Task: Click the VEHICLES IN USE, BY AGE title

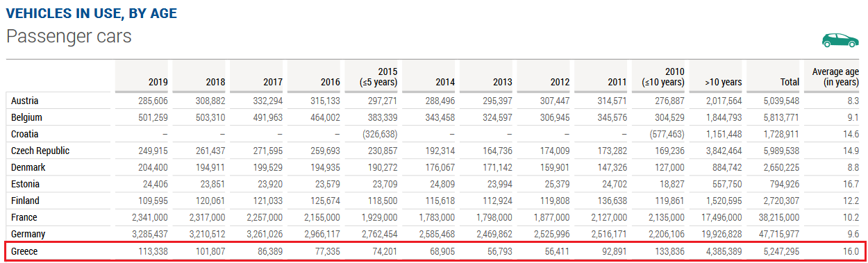Action: [91, 12]
